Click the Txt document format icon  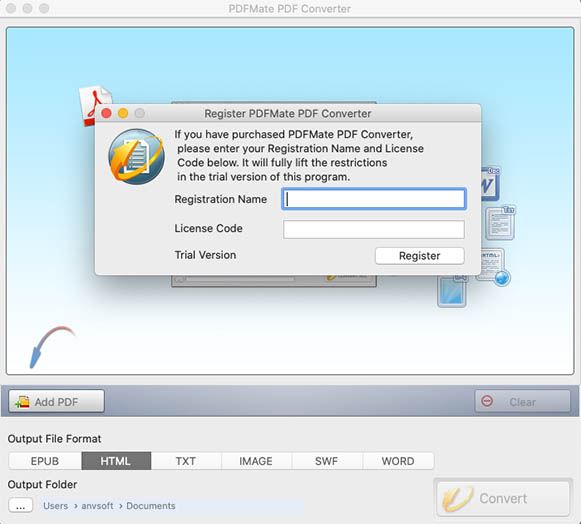(501, 222)
